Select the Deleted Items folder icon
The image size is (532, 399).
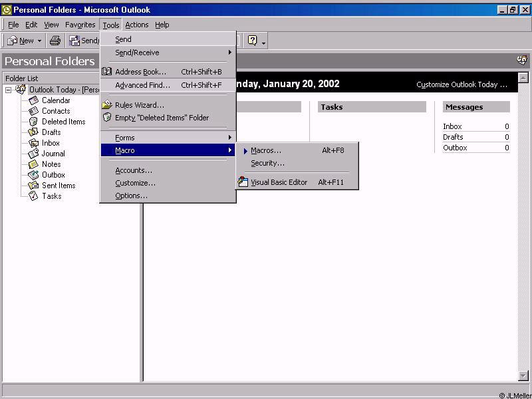point(33,122)
